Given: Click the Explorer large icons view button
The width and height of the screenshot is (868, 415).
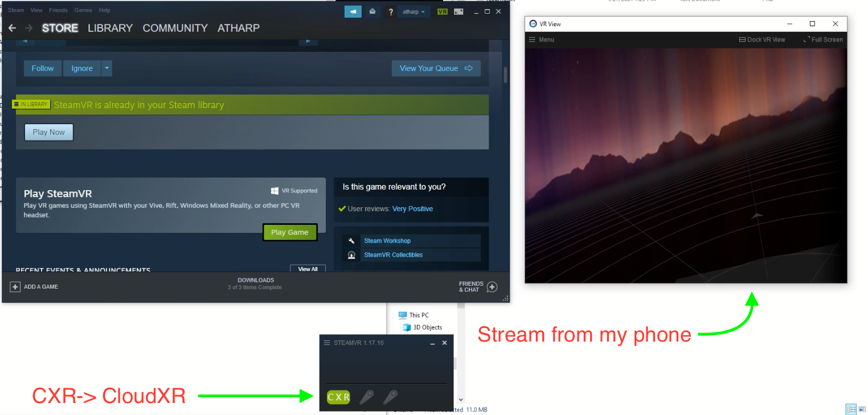Looking at the screenshot, I should click(x=861, y=409).
